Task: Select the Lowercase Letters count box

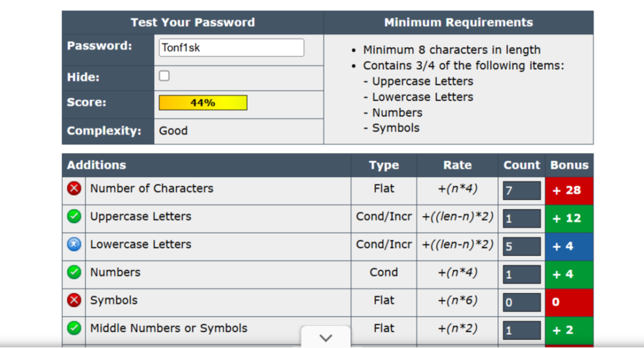Action: 521,247
